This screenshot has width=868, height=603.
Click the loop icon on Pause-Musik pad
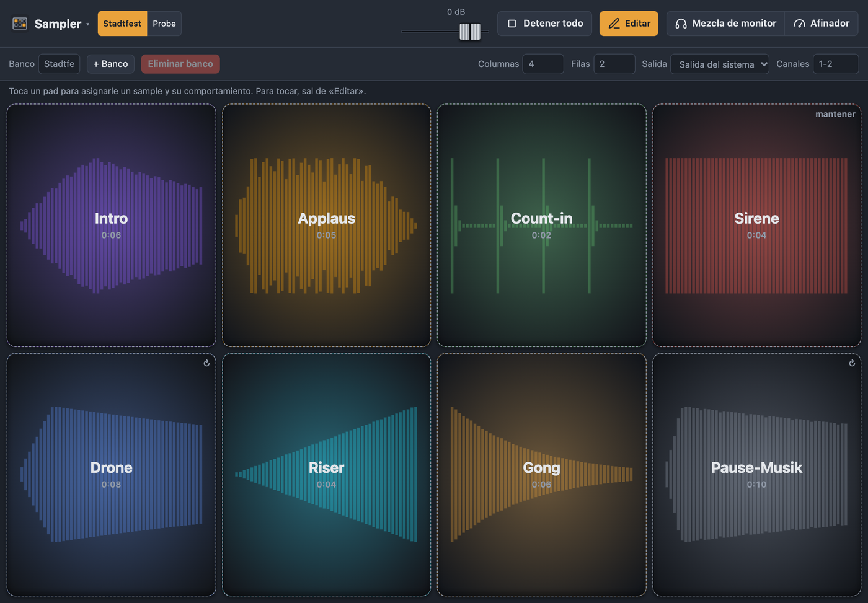(x=852, y=363)
